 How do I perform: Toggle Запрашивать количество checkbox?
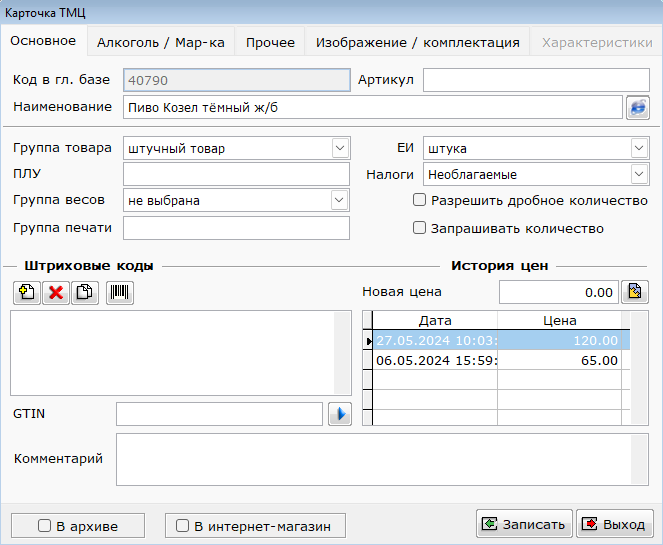coord(419,228)
